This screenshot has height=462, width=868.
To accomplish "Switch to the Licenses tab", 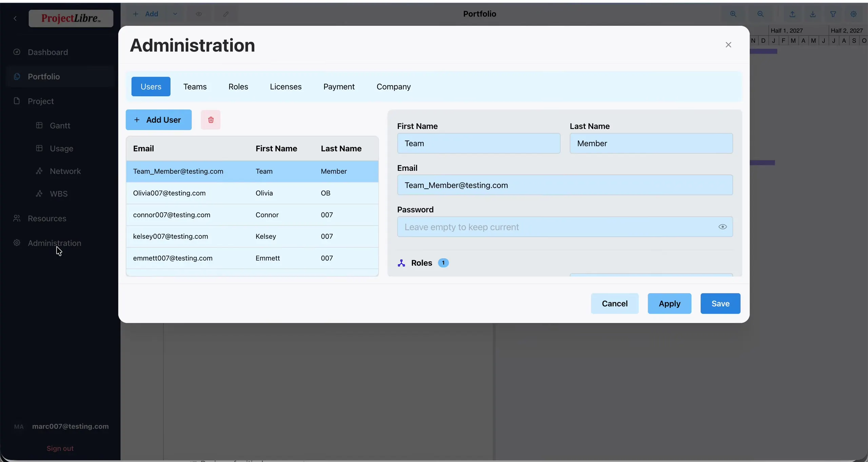I will click(285, 87).
